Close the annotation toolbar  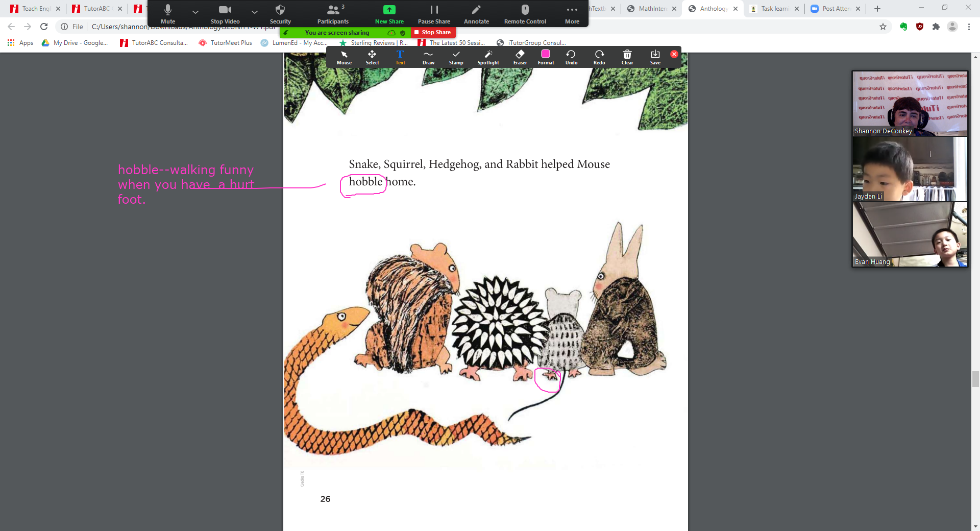click(x=674, y=54)
